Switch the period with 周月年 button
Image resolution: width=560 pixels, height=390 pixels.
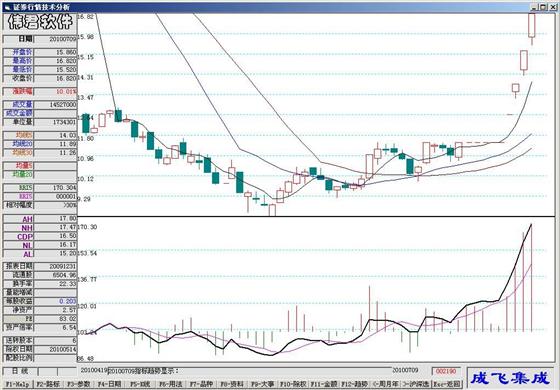click(385, 385)
